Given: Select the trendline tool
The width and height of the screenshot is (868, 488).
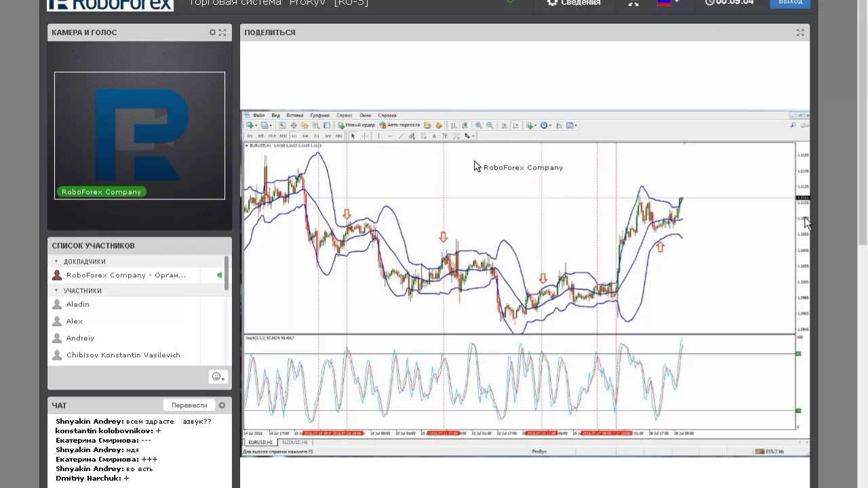Looking at the screenshot, I should point(401,136).
